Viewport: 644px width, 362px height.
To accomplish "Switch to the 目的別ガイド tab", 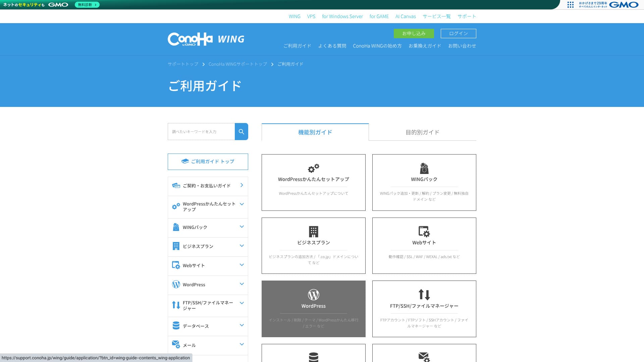I will click(422, 132).
